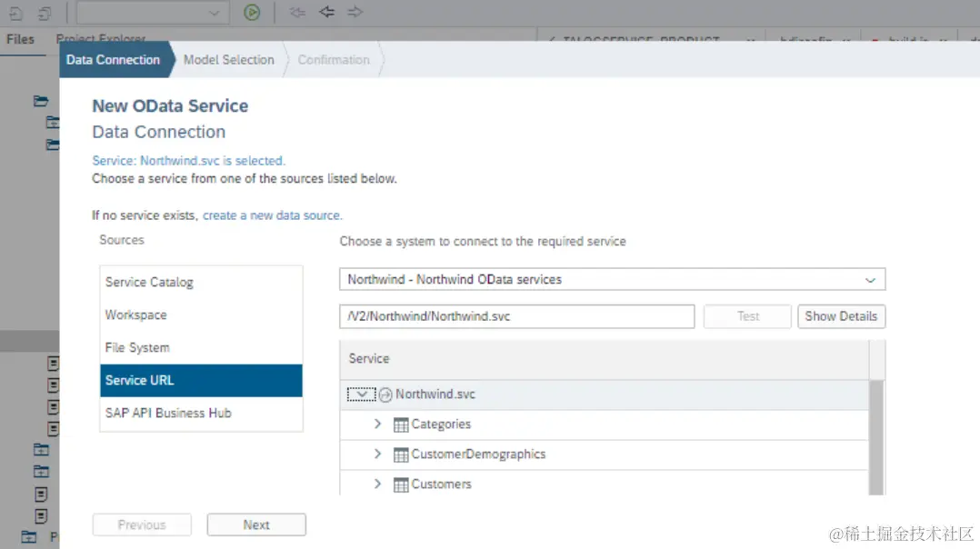The image size is (980, 549).
Task: Click the navigate forward arrow icon
Action: pos(355,12)
